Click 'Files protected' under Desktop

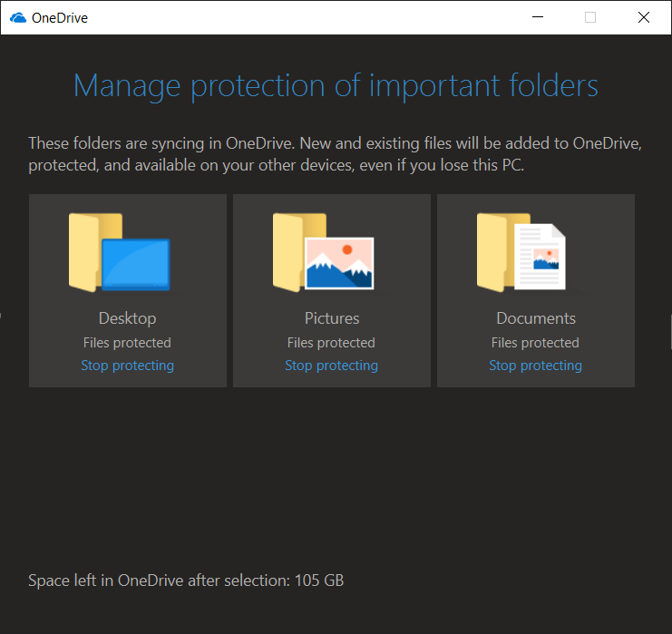click(x=127, y=343)
